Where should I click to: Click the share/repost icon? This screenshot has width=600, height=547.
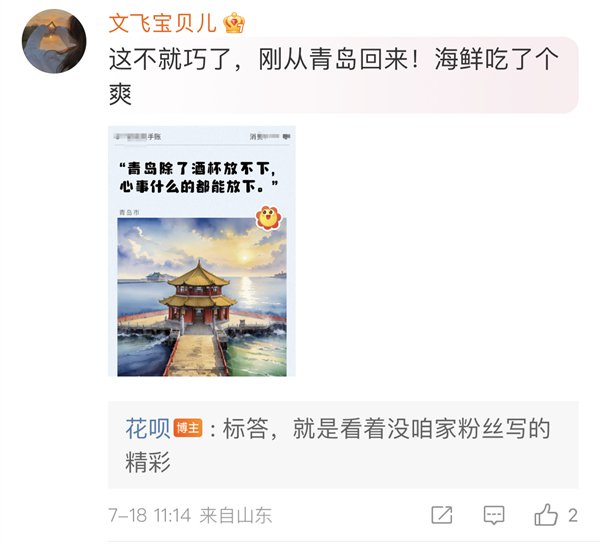pos(442,515)
